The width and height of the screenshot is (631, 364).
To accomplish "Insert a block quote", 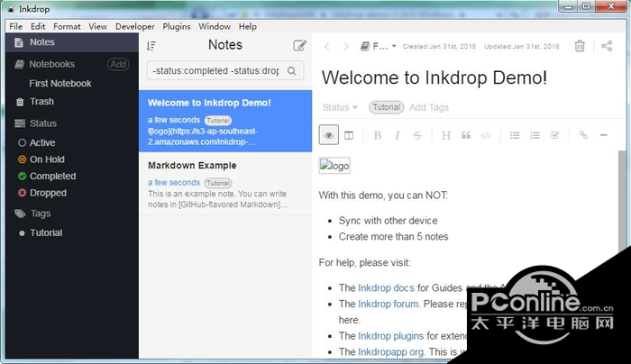I will point(466,135).
